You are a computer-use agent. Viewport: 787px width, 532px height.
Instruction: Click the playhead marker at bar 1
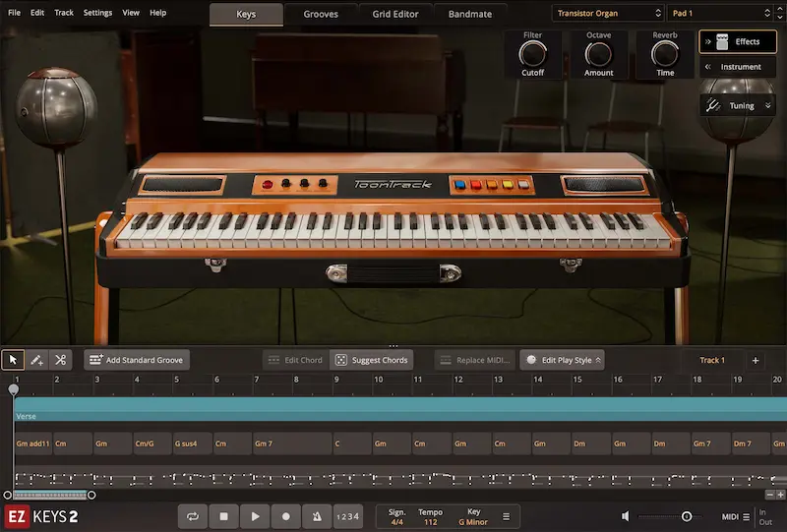tap(14, 389)
